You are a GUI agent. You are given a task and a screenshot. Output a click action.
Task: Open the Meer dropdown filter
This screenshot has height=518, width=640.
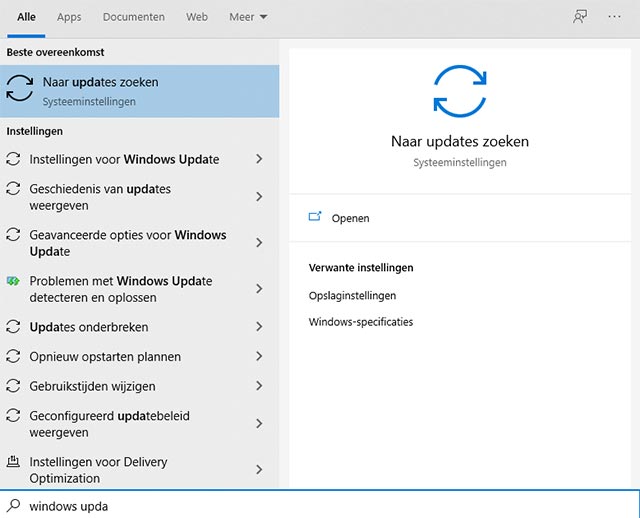[x=248, y=17]
